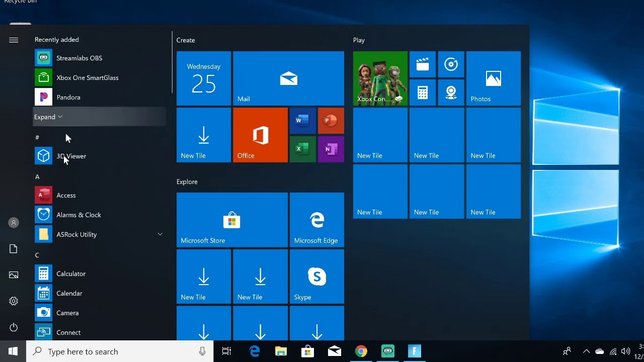Open Streamlabs OBS from recently added
Image resolution: width=644 pixels, height=362 pixels.
point(100,58)
